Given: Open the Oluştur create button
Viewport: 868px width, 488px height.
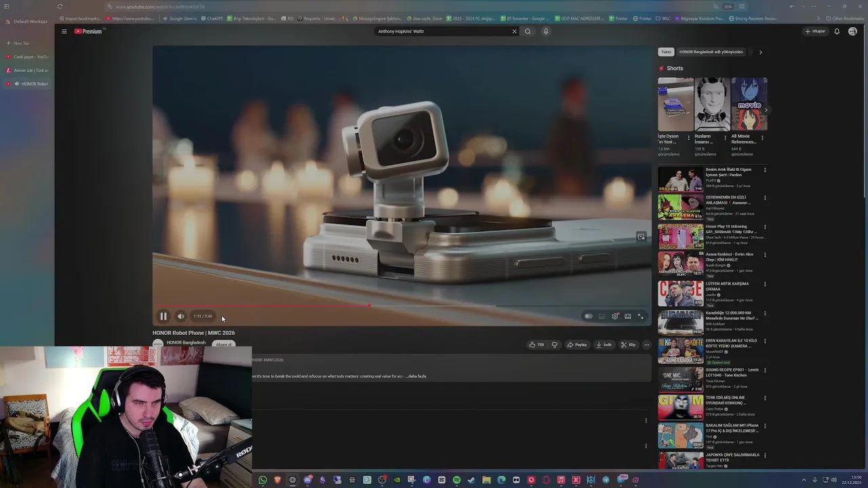Looking at the screenshot, I should pyautogui.click(x=816, y=31).
